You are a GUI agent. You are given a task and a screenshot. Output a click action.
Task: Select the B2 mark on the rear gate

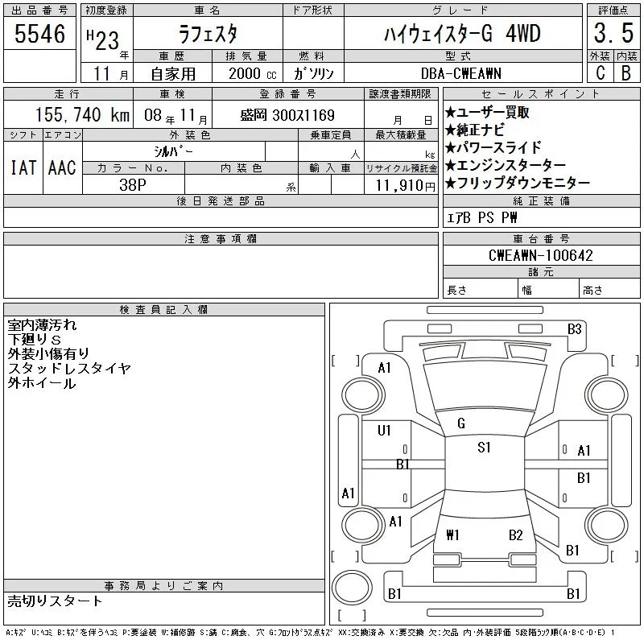(515, 535)
